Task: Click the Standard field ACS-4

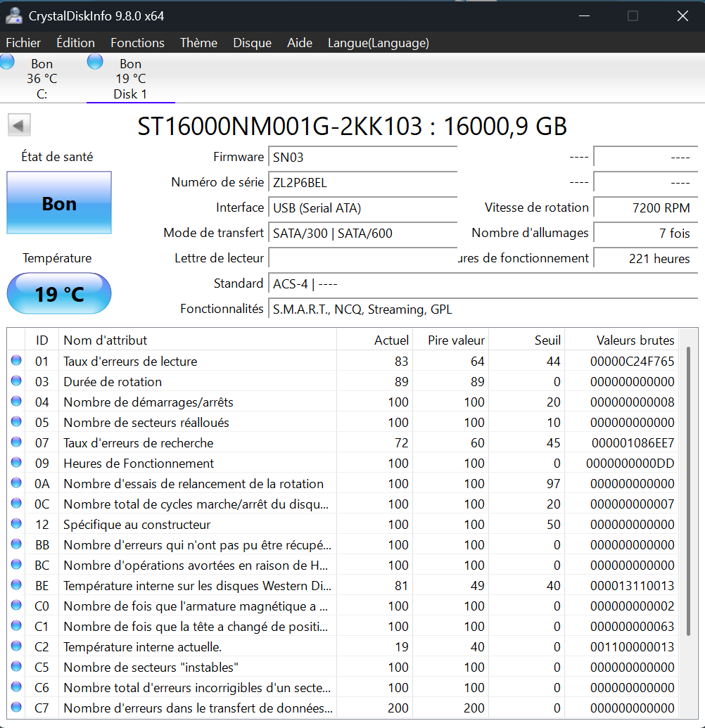Action: pyautogui.click(x=483, y=283)
